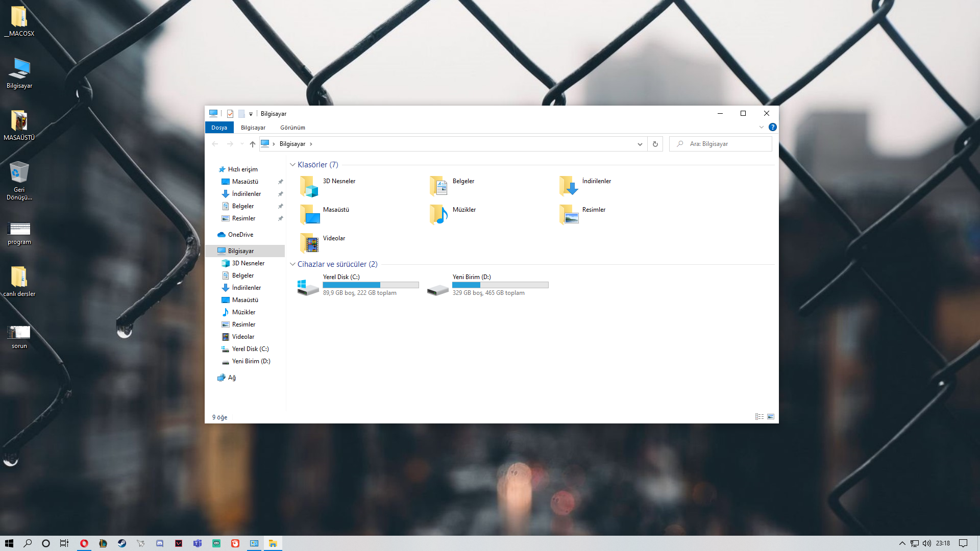Open the address bar history dropdown
Image resolution: width=980 pixels, height=551 pixels.
tap(640, 144)
